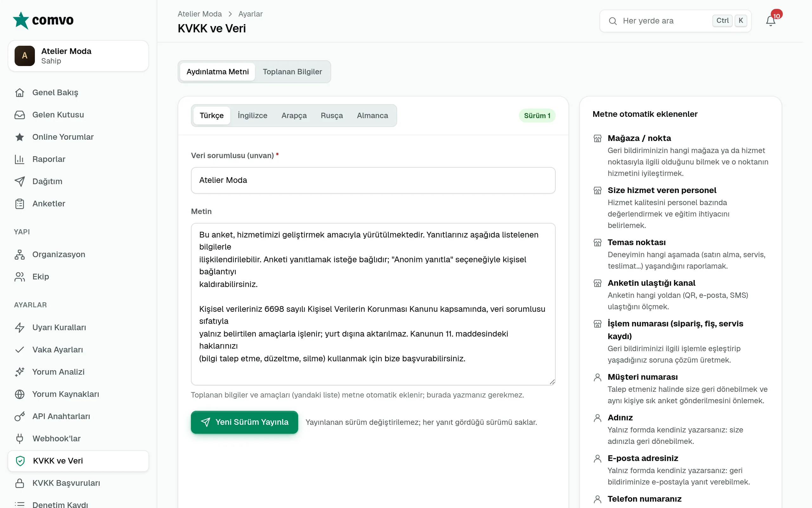Click the search magnifier icon
The width and height of the screenshot is (812, 508).
613,21
